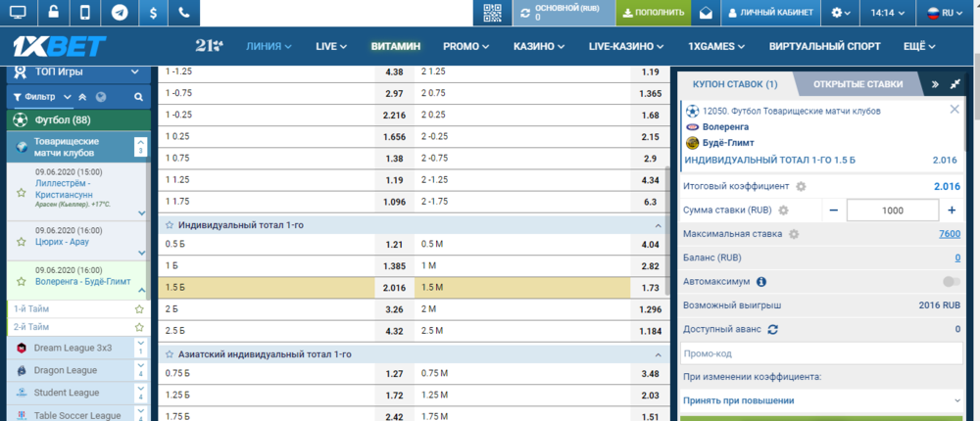Click the ОСНОВНОЙ (RUB) balance button

pos(563,13)
